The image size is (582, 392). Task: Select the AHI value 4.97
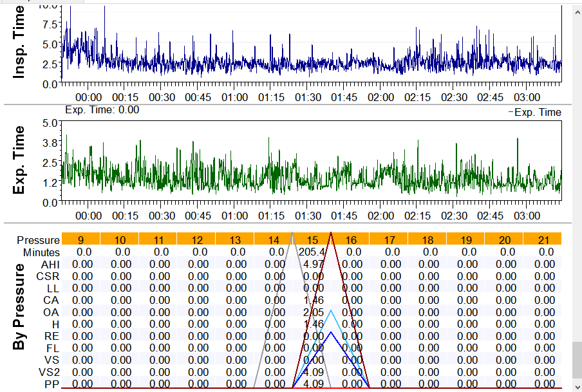[x=313, y=264]
